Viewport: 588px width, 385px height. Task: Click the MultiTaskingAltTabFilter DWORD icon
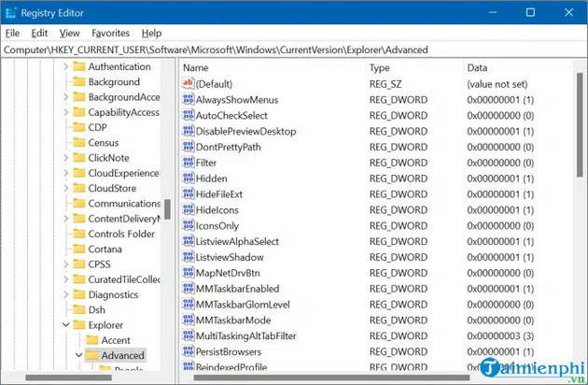point(188,335)
